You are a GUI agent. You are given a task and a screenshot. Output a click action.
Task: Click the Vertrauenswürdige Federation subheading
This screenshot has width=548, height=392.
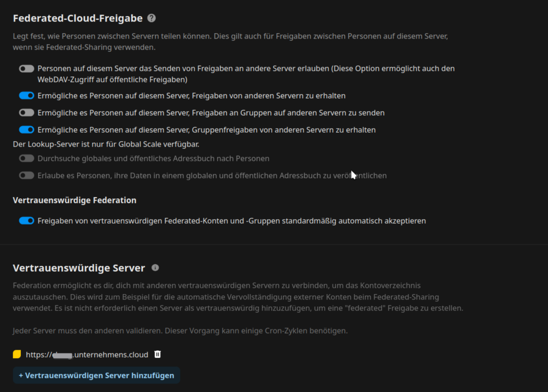(x=74, y=200)
